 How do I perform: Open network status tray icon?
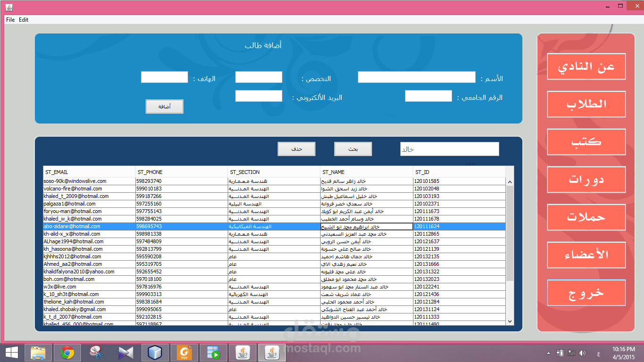[571, 353]
